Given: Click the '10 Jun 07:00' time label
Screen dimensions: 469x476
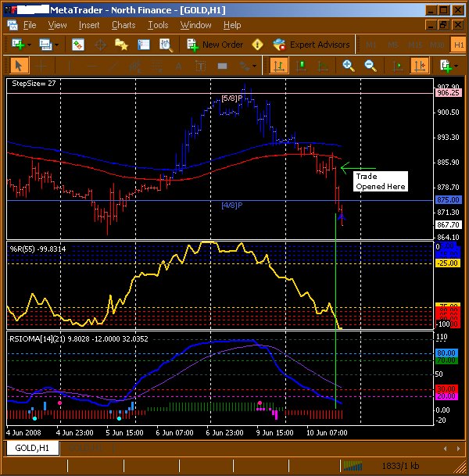Looking at the screenshot, I should [327, 432].
